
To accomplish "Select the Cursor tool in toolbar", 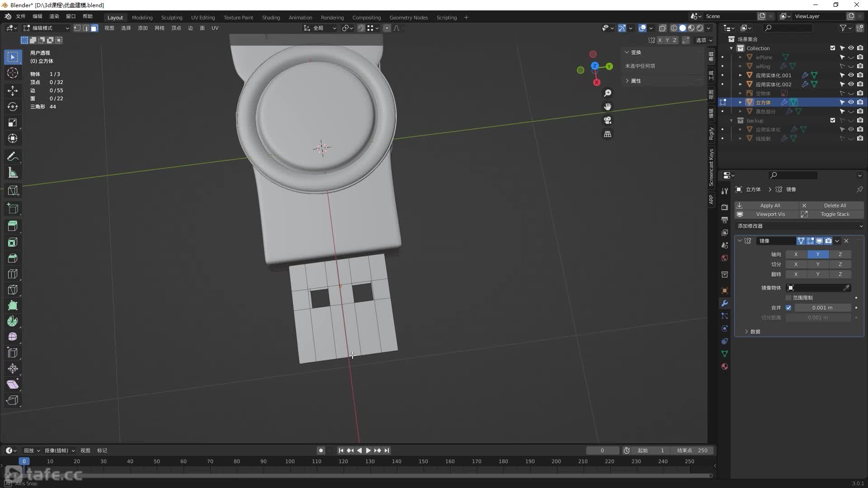I will click(x=13, y=73).
